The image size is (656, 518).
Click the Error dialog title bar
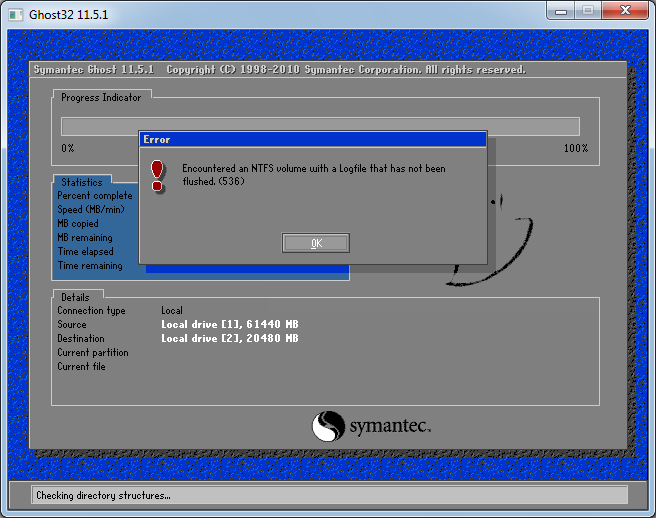click(313, 139)
